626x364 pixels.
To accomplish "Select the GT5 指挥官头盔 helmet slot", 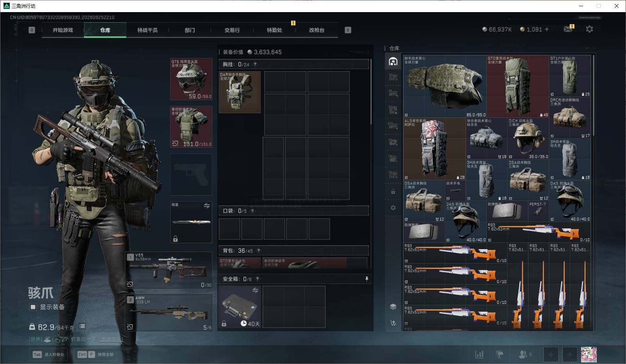I will 191,79.
